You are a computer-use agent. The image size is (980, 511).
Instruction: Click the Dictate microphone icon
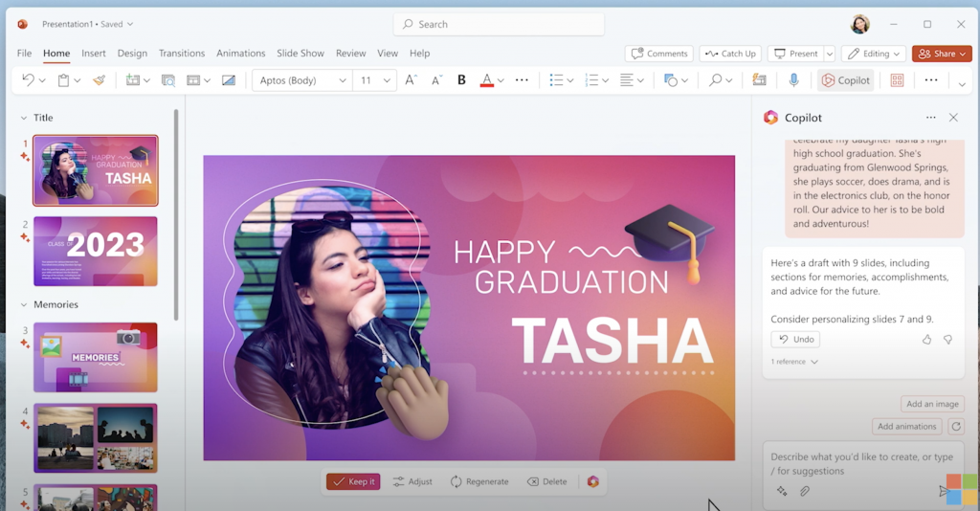(x=793, y=80)
